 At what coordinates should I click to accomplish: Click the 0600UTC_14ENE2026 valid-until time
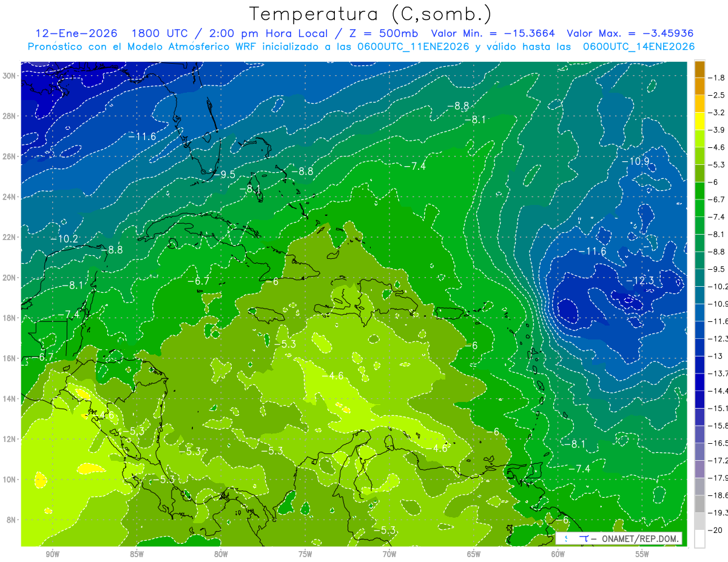click(x=639, y=47)
